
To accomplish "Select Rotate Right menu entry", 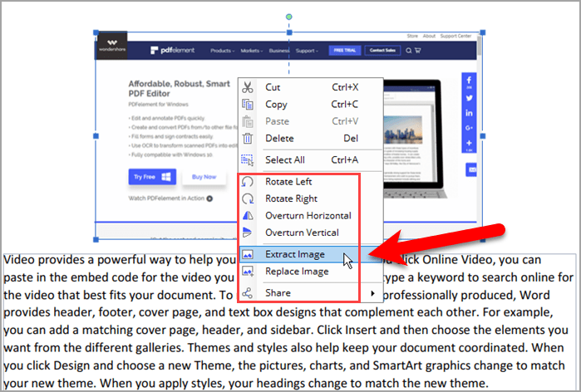I will coord(311,198).
